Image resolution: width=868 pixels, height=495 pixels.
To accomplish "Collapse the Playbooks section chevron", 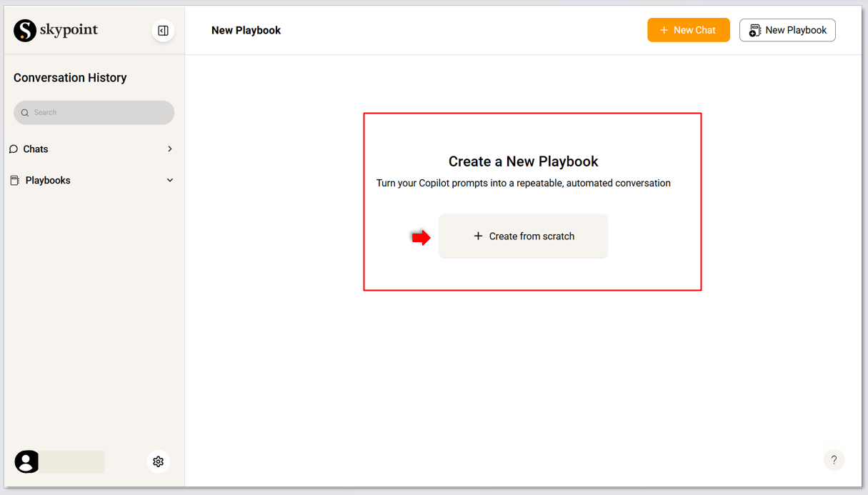I will 170,181.
